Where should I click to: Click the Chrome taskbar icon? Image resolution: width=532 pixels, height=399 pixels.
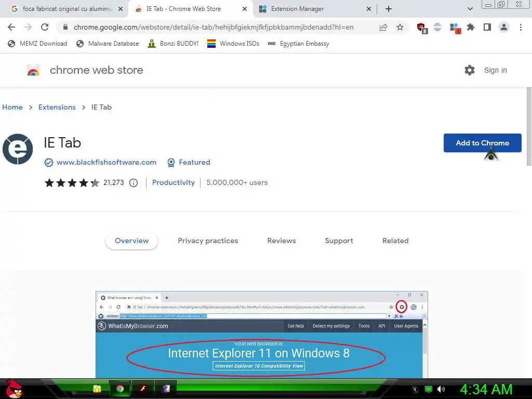tap(120, 389)
